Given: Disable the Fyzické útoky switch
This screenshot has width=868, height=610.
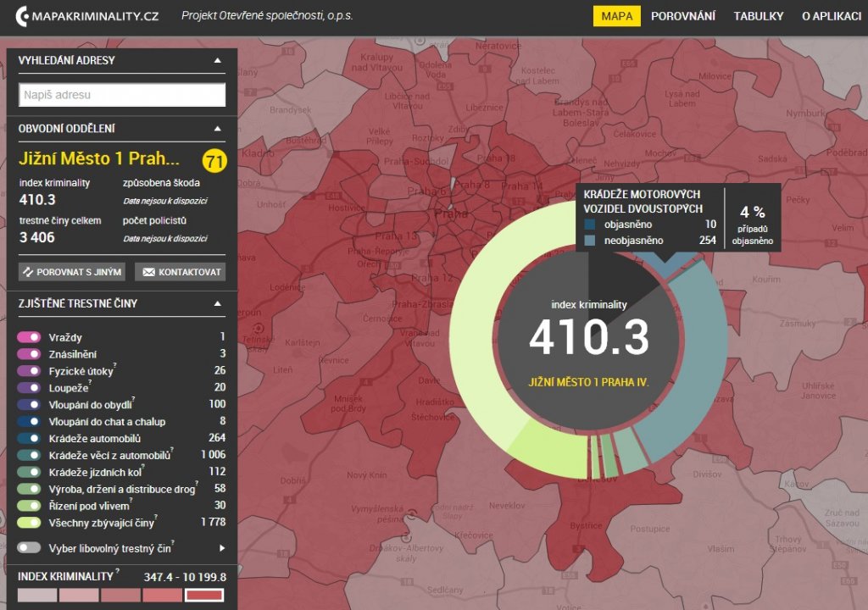Looking at the screenshot, I should pyautogui.click(x=29, y=371).
